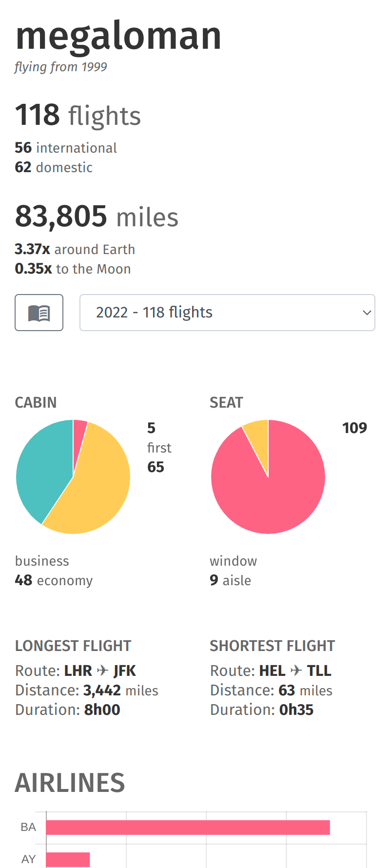
Task: Click the AY bar in the airlines chart
Action: (67, 859)
